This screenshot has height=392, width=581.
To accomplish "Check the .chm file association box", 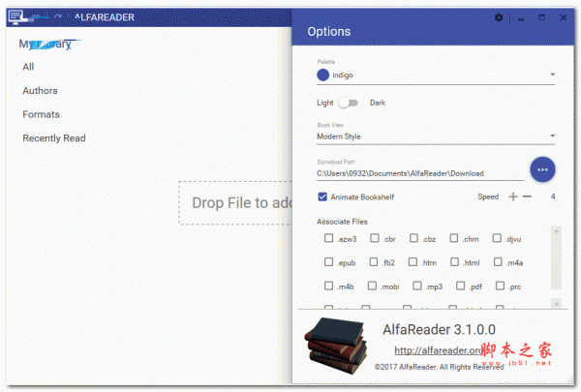I will point(454,238).
